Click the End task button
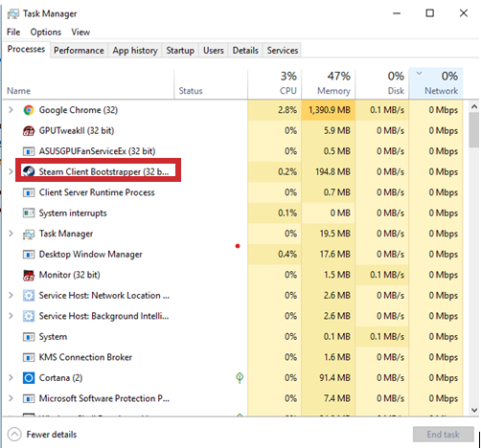 pos(443,435)
